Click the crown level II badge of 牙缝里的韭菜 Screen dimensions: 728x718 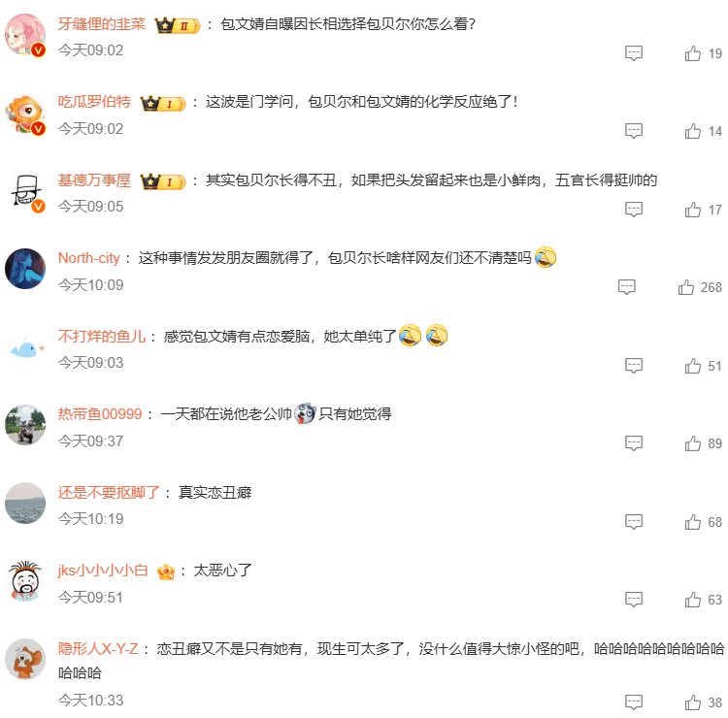178,25
